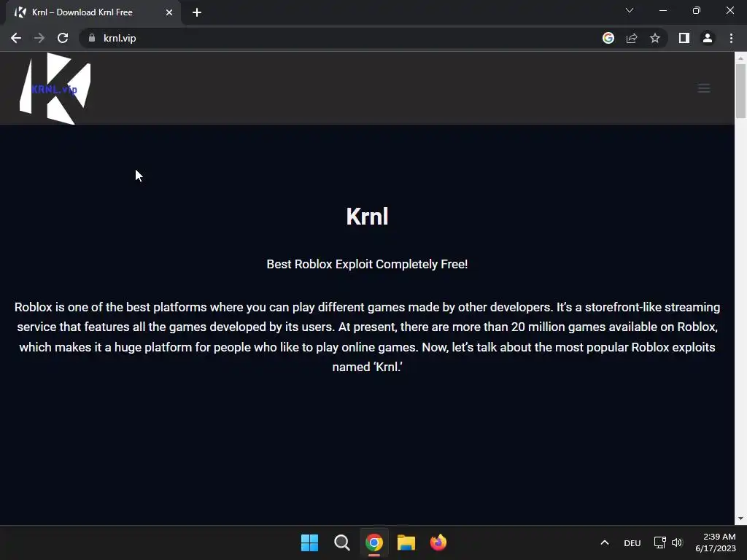The image size is (747, 560).
Task: Click the Chrome taskbar icon
Action: click(374, 542)
